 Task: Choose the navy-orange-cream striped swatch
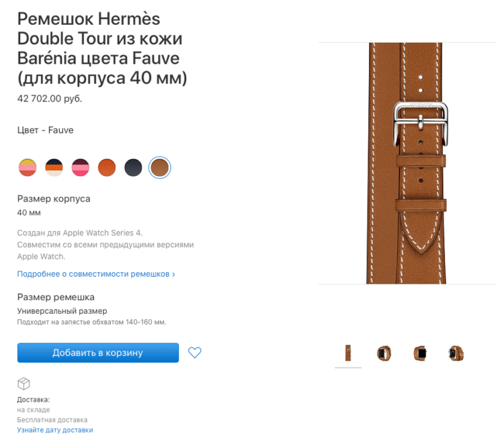54,168
